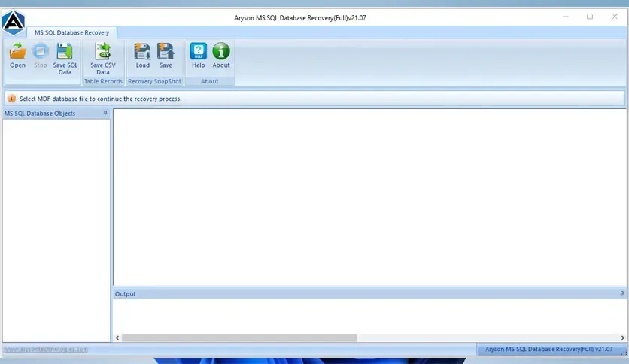Click the resize grip in status bar
This screenshot has height=364, width=629.
click(x=624, y=352)
